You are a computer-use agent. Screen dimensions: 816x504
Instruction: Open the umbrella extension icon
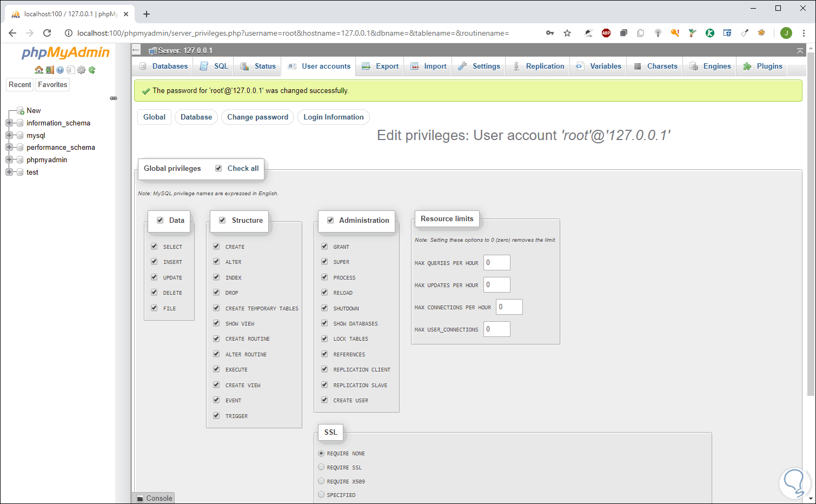[x=589, y=33]
